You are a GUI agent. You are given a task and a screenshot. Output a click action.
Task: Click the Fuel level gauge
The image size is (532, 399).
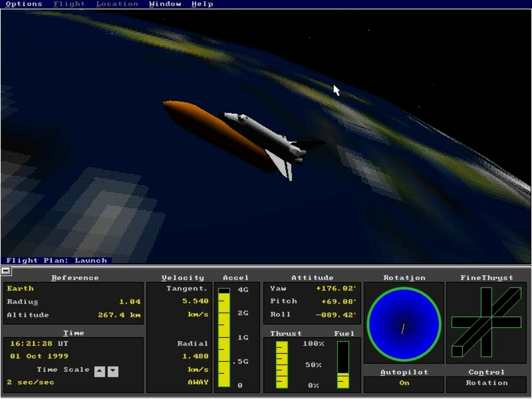pos(343,365)
